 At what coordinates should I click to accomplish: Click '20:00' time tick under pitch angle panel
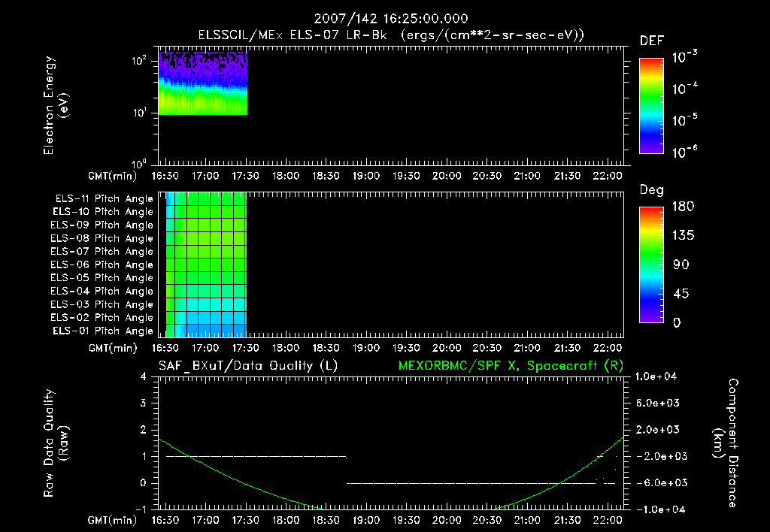447,348
